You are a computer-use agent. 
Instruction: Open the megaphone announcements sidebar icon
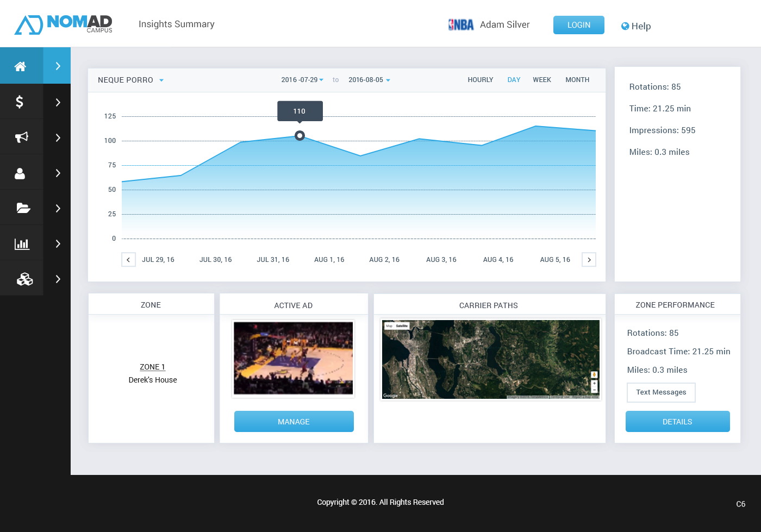(21, 136)
